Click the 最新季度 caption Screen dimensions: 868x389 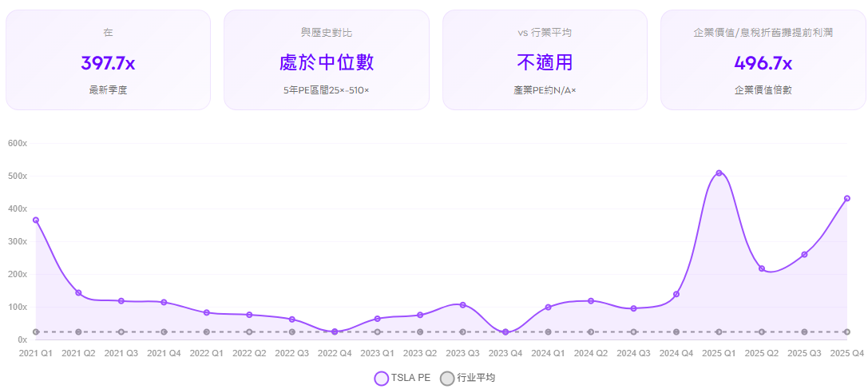pos(108,89)
